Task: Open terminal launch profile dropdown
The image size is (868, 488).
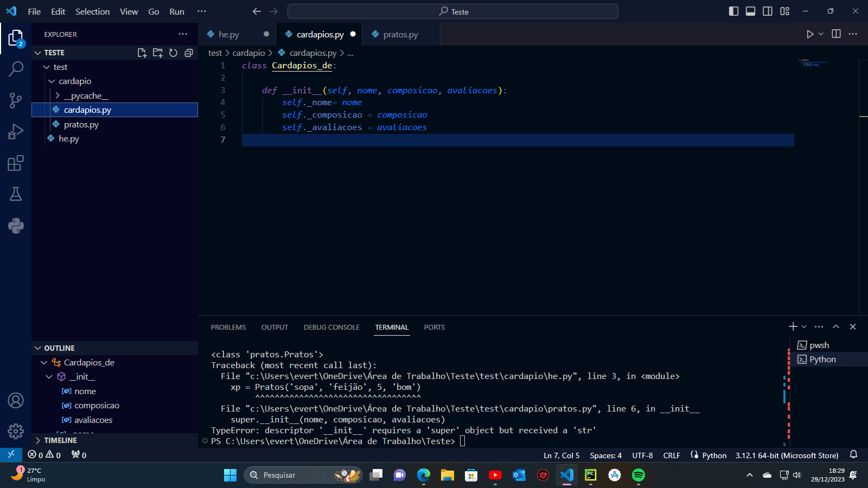Action: tap(804, 326)
